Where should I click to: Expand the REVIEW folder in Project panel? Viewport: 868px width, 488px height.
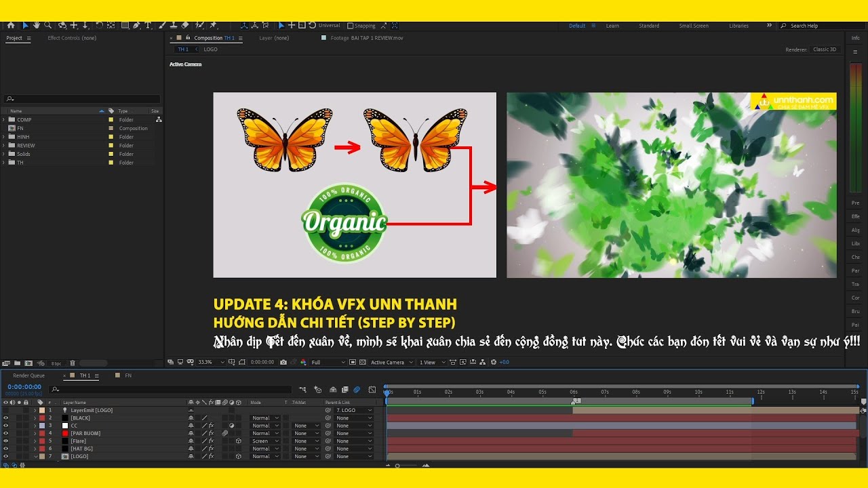pos(3,146)
